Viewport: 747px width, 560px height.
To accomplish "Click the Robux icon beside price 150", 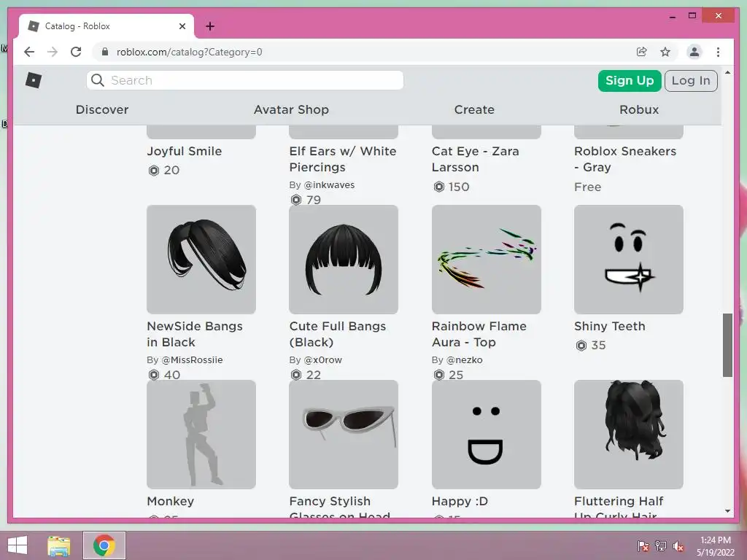I will click(x=438, y=187).
